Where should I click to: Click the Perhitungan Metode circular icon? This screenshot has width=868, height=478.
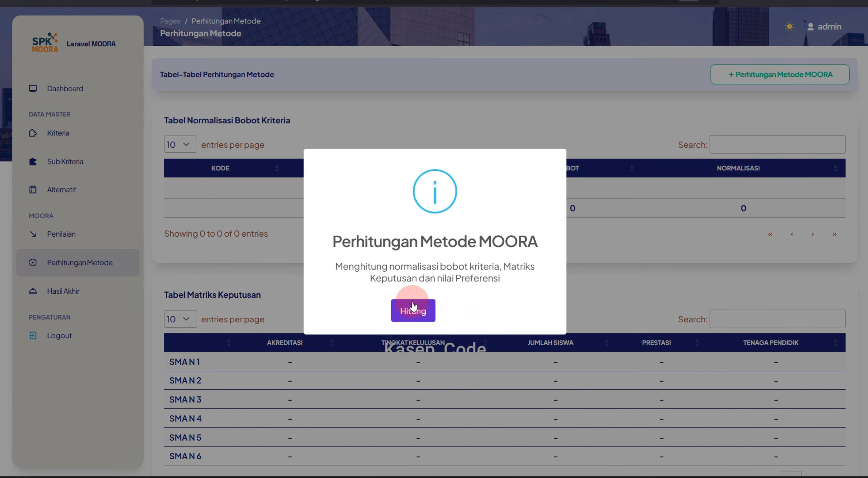pyautogui.click(x=33, y=262)
